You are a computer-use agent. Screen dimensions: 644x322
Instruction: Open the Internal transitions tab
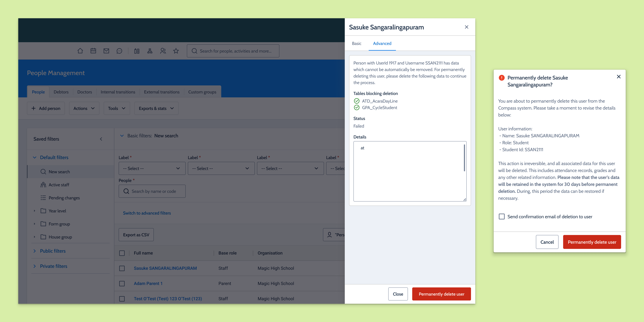tap(118, 92)
